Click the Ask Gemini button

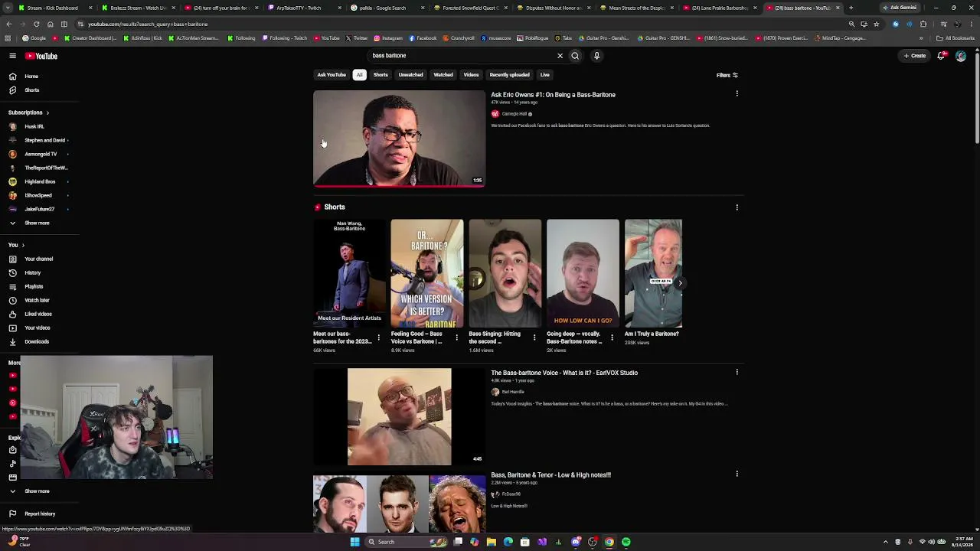(x=900, y=8)
